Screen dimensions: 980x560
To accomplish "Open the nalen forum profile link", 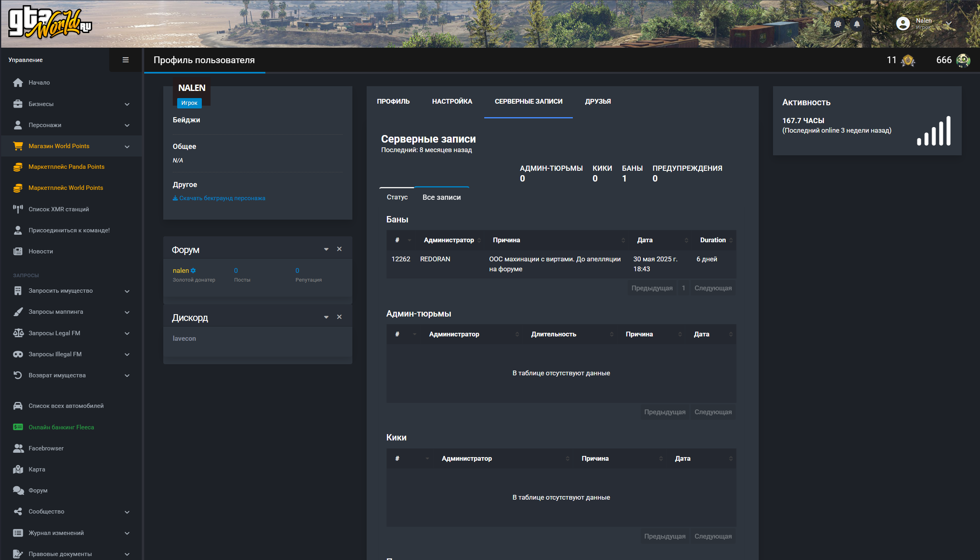I will pos(181,270).
